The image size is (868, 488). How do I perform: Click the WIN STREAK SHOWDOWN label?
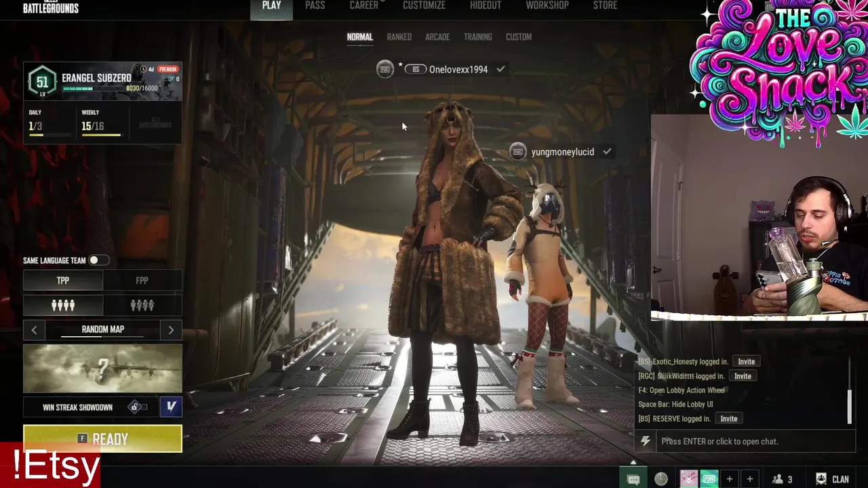point(77,407)
